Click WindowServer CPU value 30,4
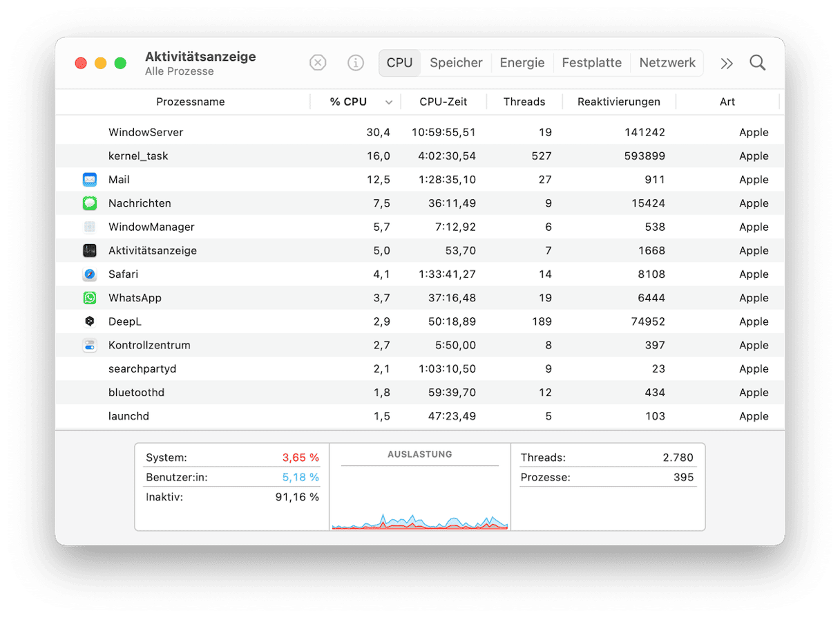Image resolution: width=840 pixels, height=618 pixels. (378, 132)
